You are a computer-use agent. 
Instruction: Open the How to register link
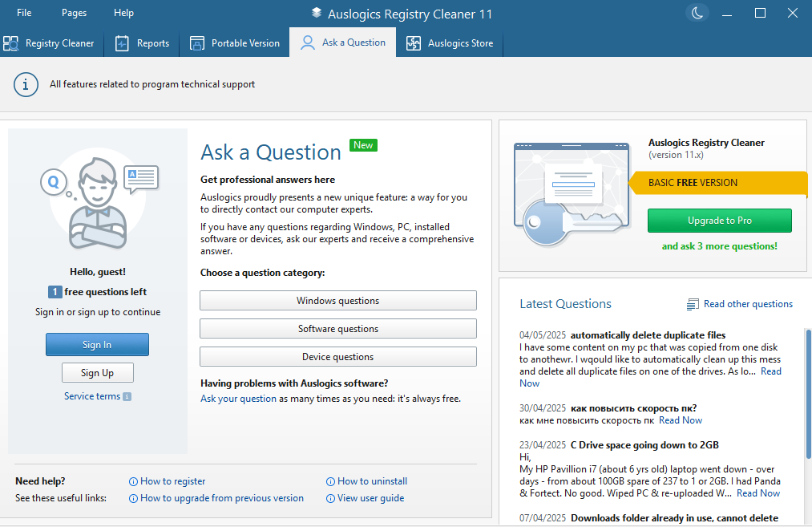[172, 481]
